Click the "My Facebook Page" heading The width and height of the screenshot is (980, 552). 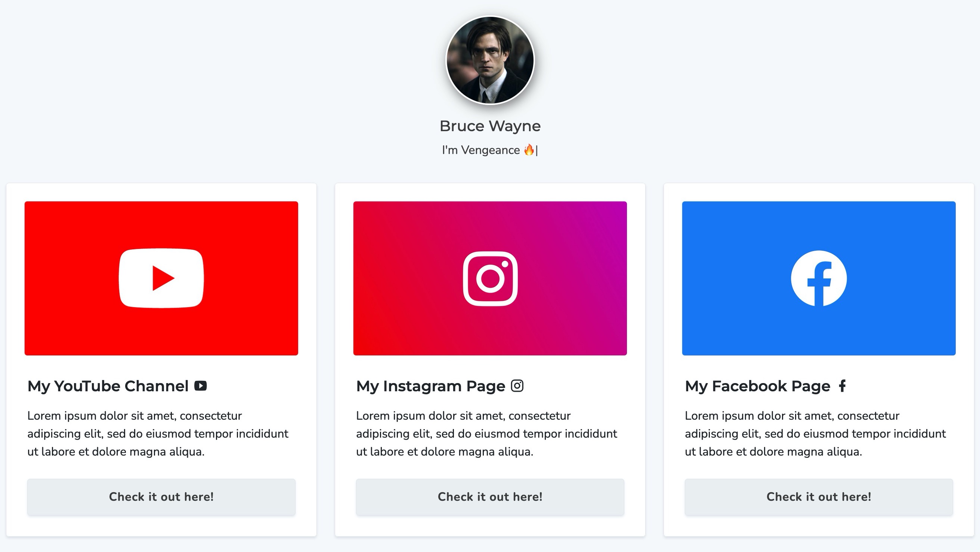coord(757,386)
